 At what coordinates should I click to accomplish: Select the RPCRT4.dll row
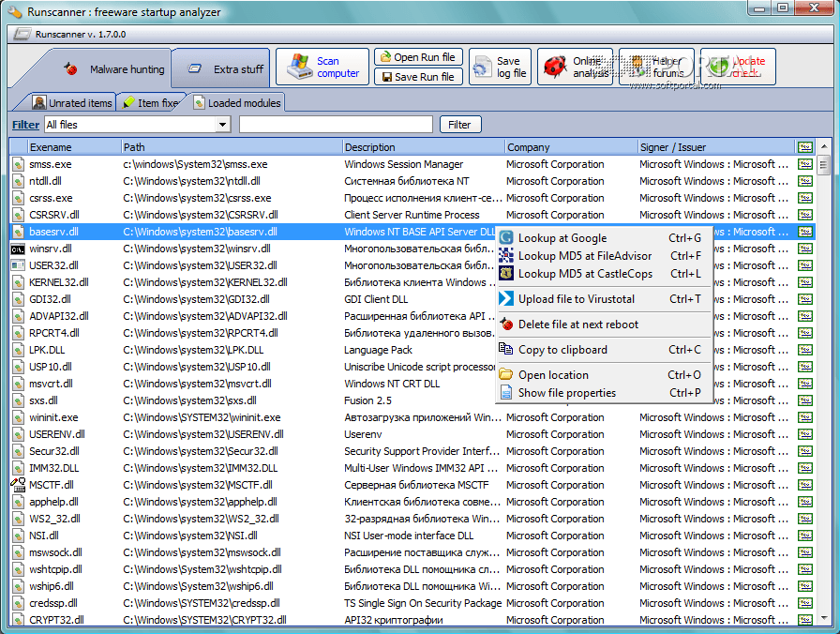coord(412,333)
